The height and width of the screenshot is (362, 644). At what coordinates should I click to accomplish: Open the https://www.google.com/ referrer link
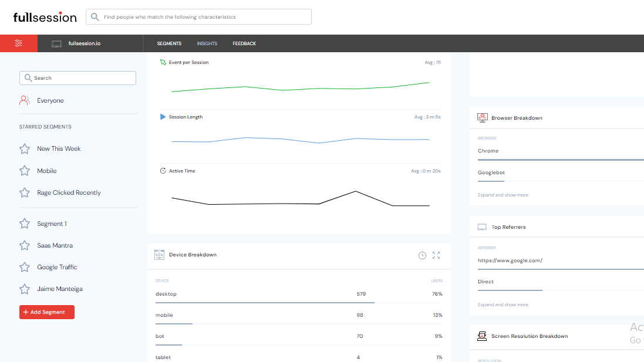(511, 259)
